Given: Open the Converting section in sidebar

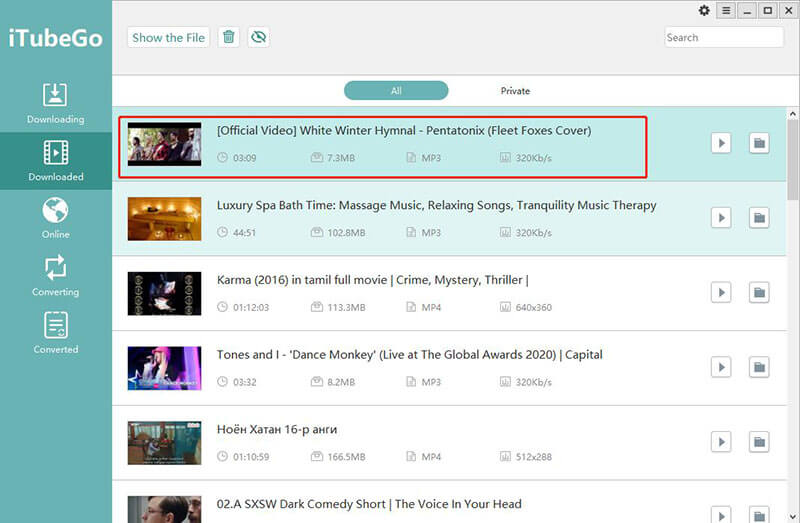Looking at the screenshot, I should pos(56,276).
